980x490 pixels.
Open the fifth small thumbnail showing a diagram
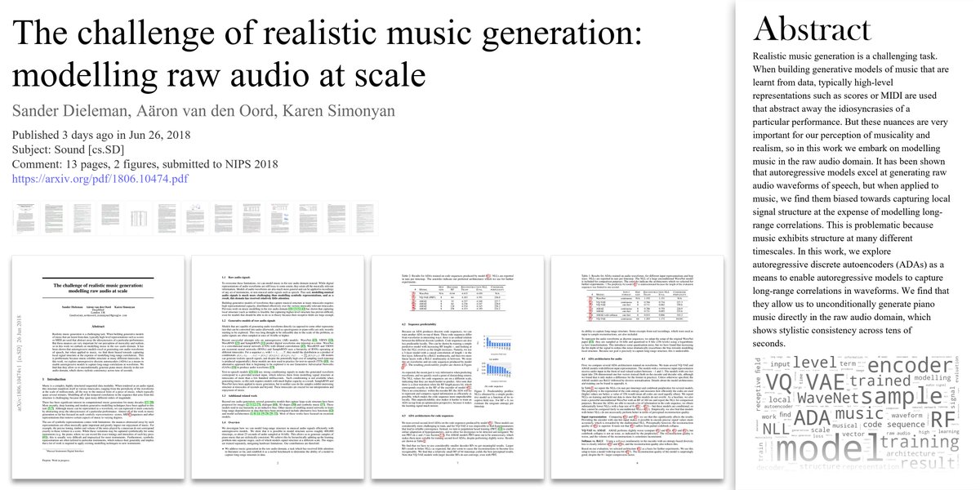click(x=139, y=218)
